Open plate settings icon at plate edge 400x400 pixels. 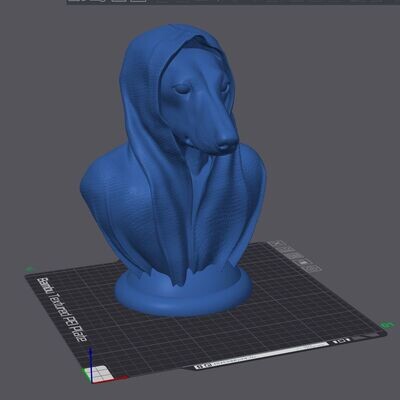tap(314, 269)
